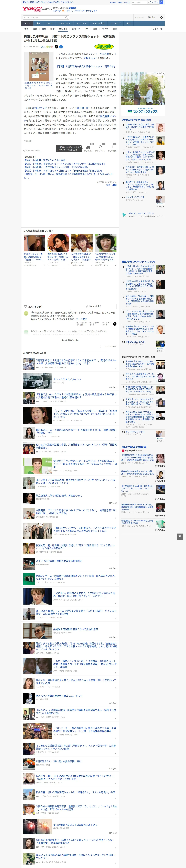186x868 pixels.
Task: Click the ヘルプ link in top bar
Action: coord(127,2)
